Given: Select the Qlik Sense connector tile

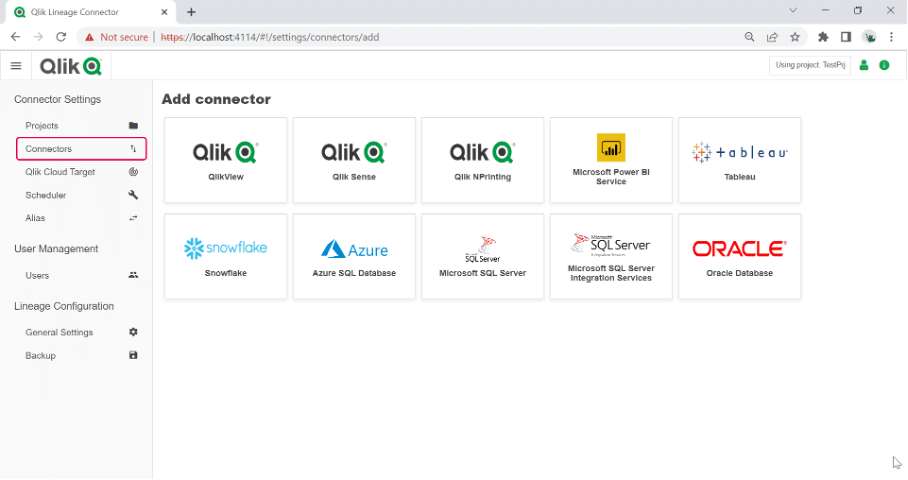Looking at the screenshot, I should [x=354, y=160].
